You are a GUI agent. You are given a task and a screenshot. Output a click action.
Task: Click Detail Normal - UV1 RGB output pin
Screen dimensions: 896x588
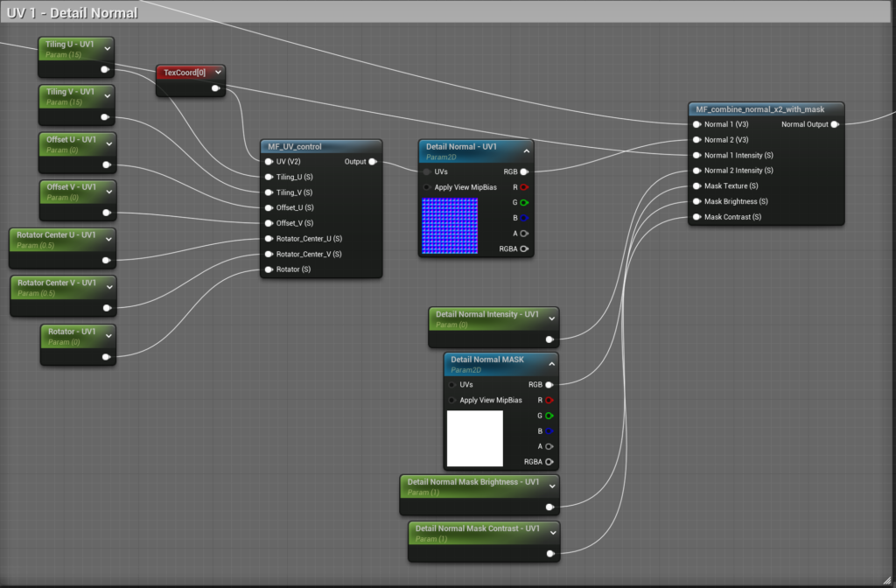point(524,172)
